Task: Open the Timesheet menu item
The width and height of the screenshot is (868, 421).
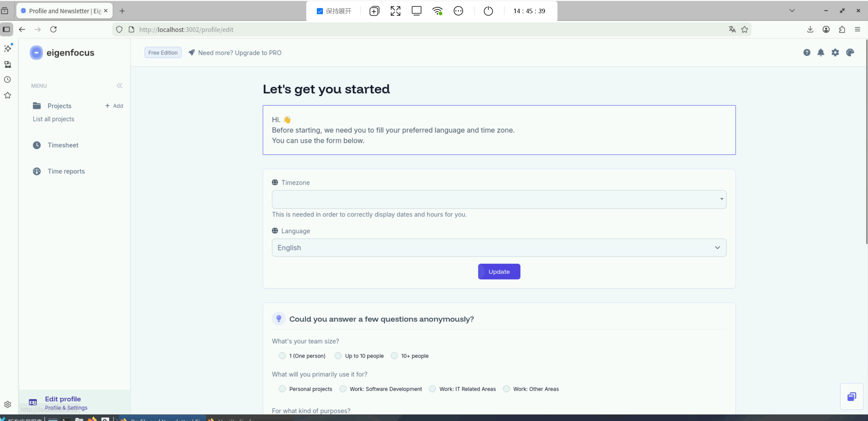Action: (63, 145)
